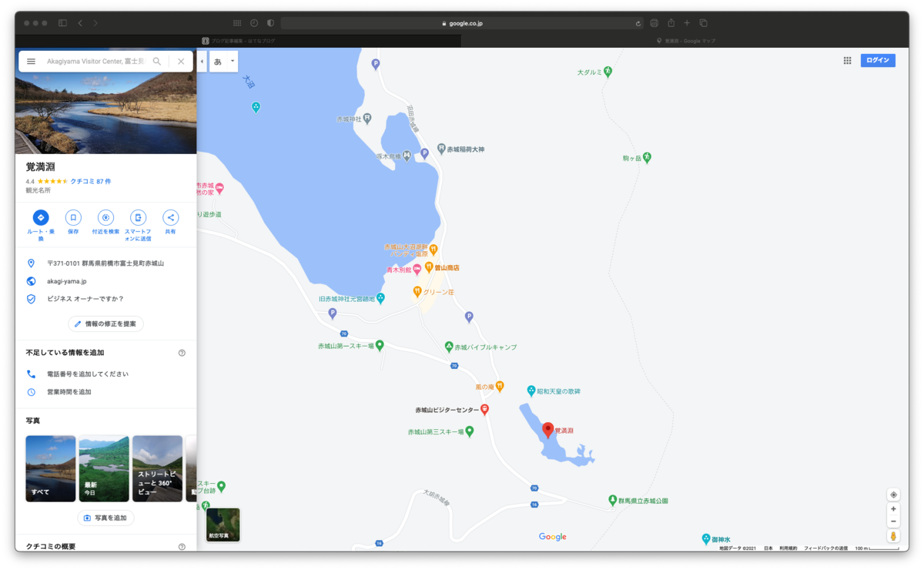Collapse the side panel with the arrow

coord(202,62)
